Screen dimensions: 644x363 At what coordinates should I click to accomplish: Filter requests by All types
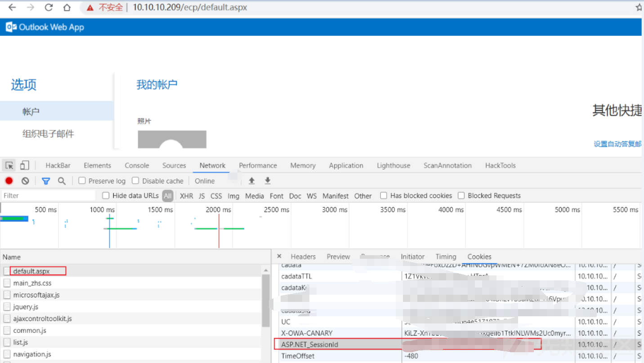[168, 195]
